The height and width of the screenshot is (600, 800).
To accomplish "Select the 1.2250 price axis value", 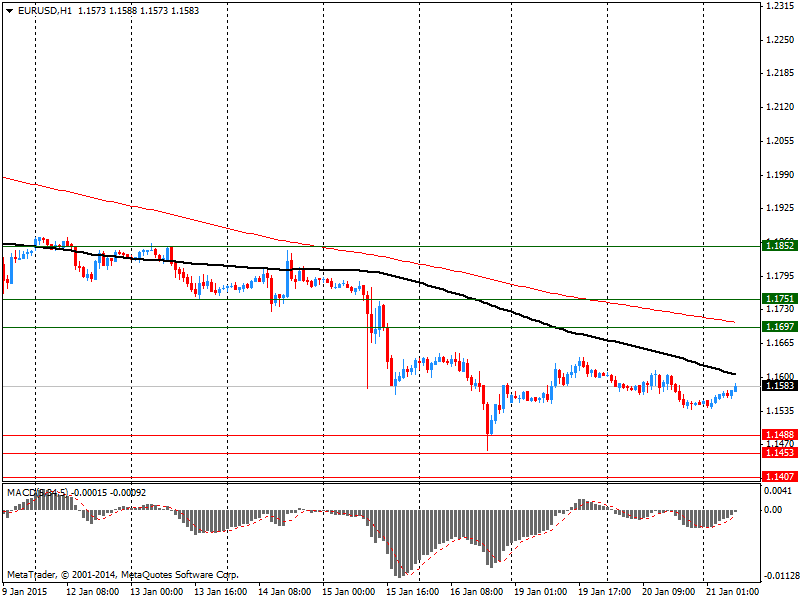I will tap(780, 40).
